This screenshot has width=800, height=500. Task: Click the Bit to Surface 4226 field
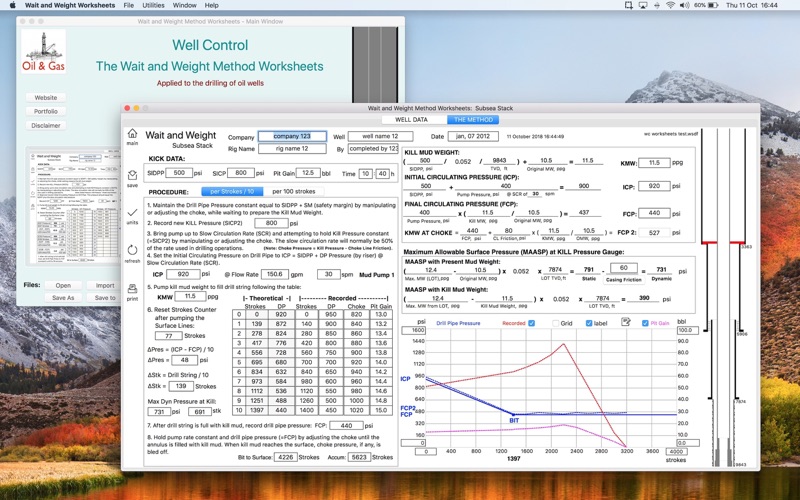286,457
